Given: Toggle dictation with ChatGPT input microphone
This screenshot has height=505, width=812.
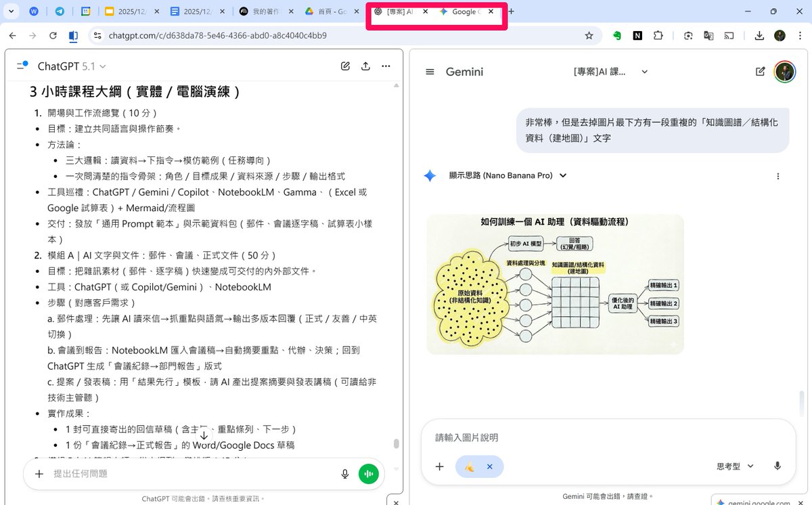Looking at the screenshot, I should pyautogui.click(x=345, y=473).
